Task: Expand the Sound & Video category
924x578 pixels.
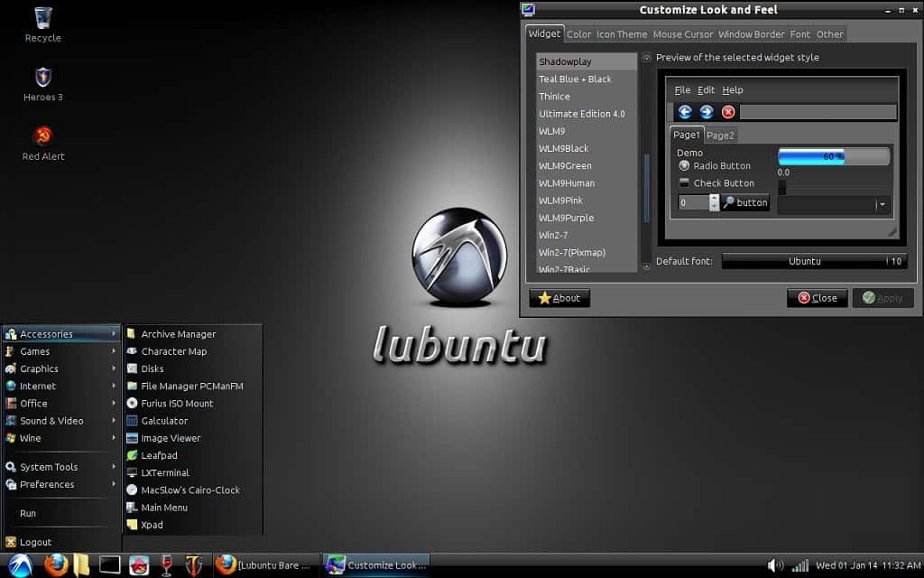Action: click(60, 421)
